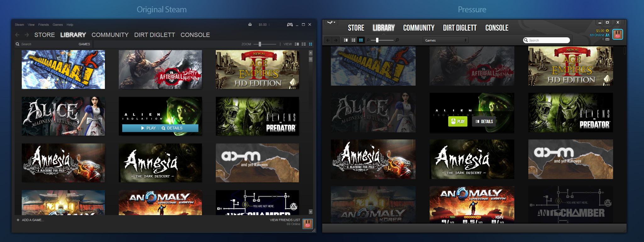Click the magnifier icon in Pressure's search box
The image size is (644, 242).
coord(526,40)
